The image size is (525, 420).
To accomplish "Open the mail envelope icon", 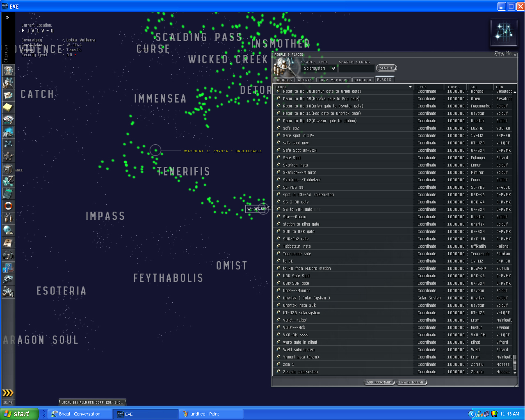I will (x=8, y=95).
